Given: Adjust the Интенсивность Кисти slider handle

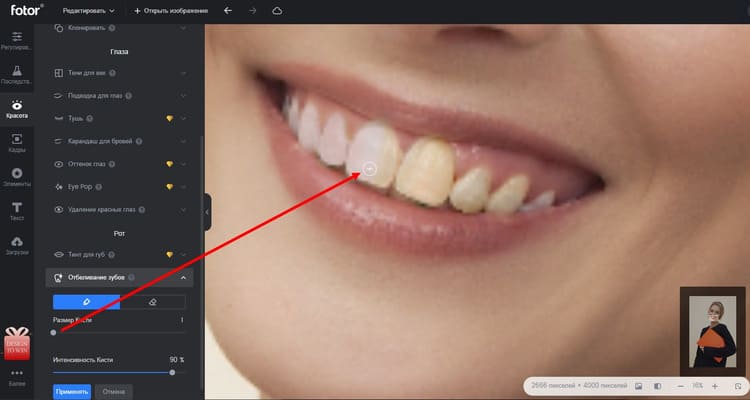Looking at the screenshot, I should [x=172, y=371].
